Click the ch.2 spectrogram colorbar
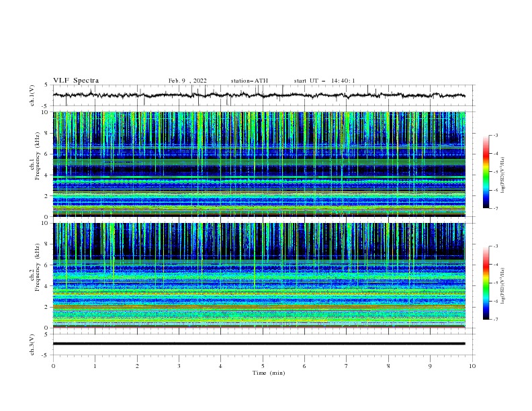The image size is (532, 411). pos(486,283)
